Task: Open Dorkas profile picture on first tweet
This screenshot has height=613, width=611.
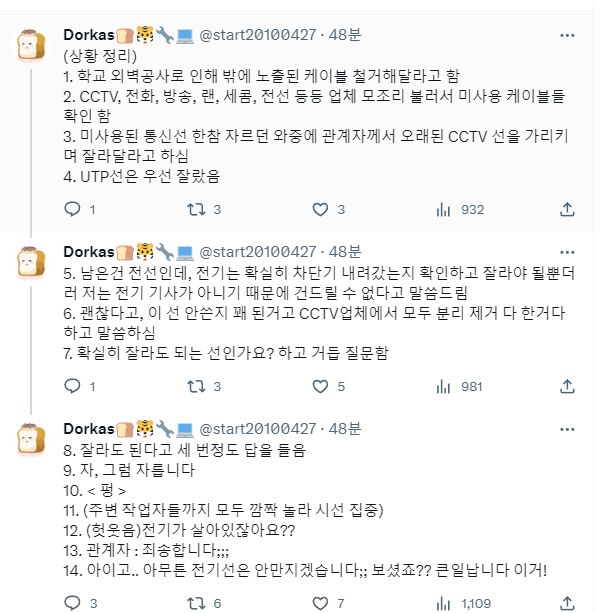Action: point(33,46)
